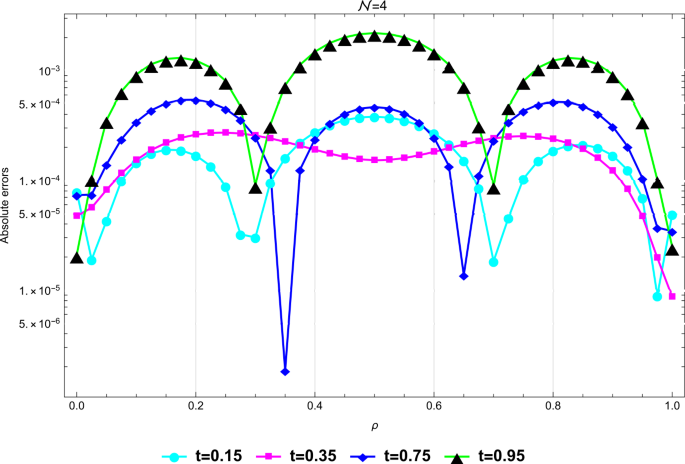Click the 1.×10^-5 y-axis tick label
685x464 pixels.
pos(39,290)
